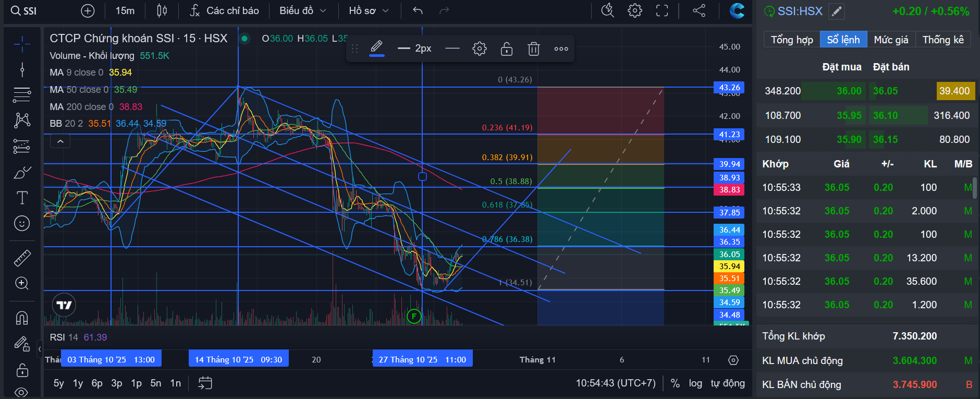Open the emoji and icons tool

pos(22,223)
